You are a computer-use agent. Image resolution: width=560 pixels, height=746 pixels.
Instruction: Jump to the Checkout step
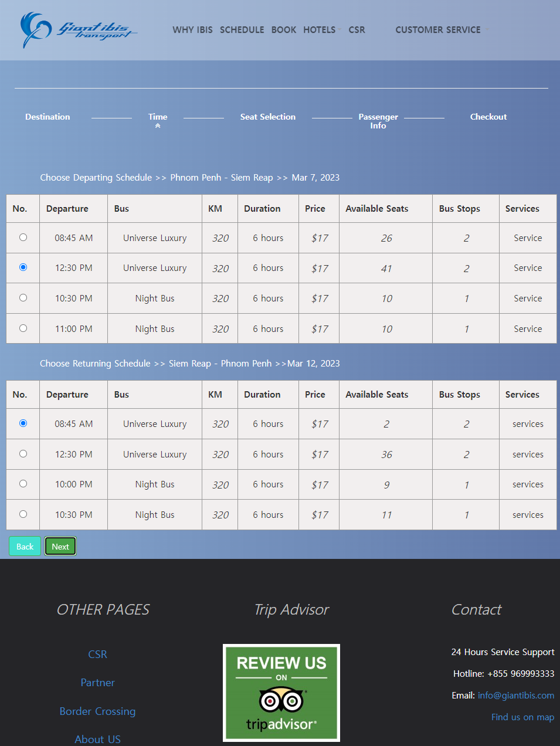pos(488,117)
